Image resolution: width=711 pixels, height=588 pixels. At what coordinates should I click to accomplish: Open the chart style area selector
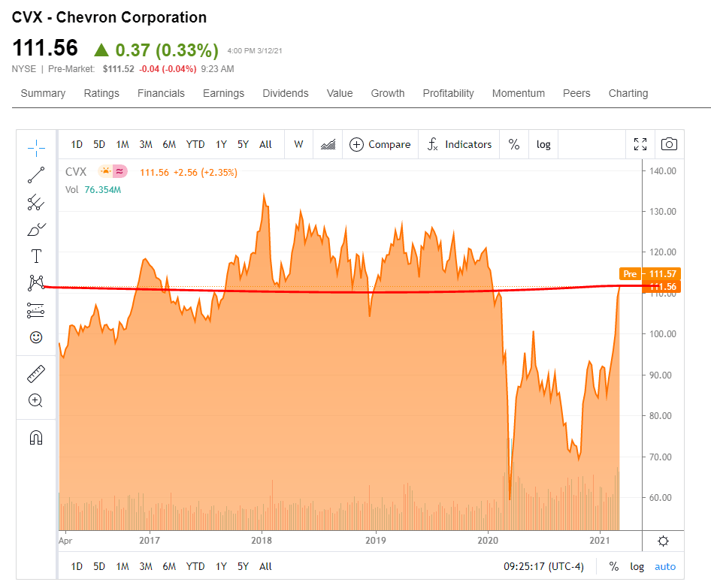[x=328, y=144]
